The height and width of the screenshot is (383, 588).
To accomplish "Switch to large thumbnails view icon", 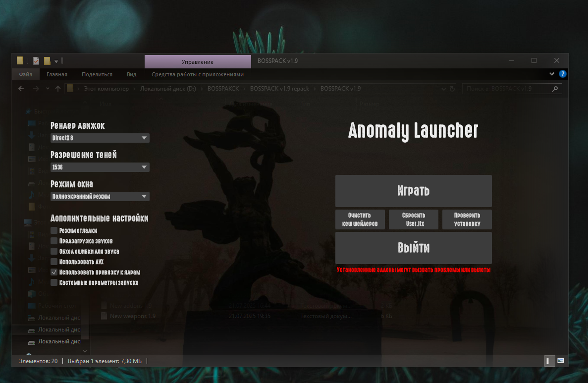I will (561, 361).
